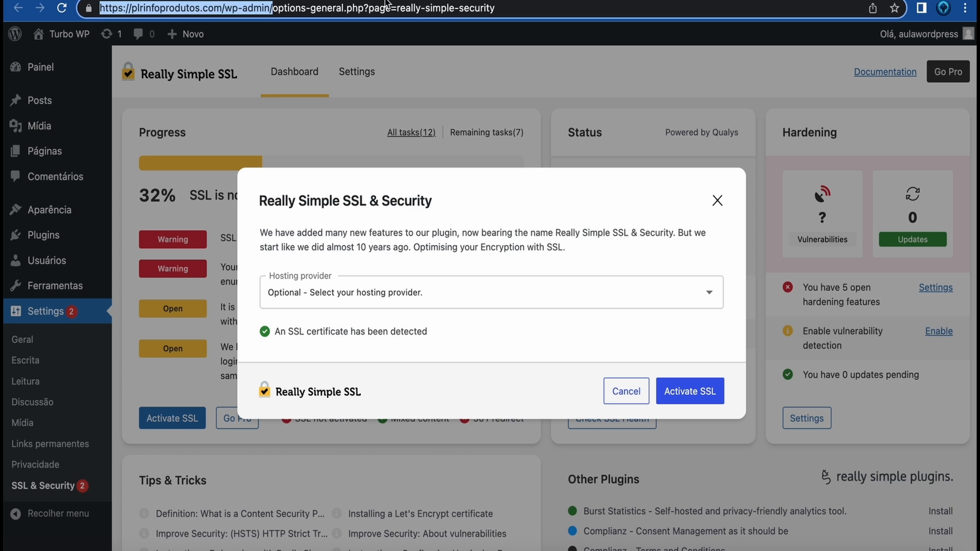Close the Really Simple SSL dialog
Image resolution: width=980 pixels, height=551 pixels.
coord(717,200)
